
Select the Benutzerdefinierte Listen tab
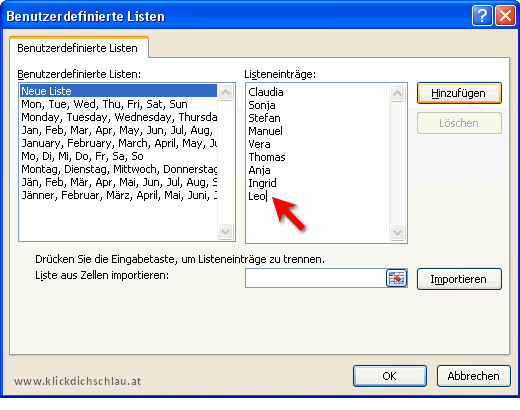pos(79,48)
